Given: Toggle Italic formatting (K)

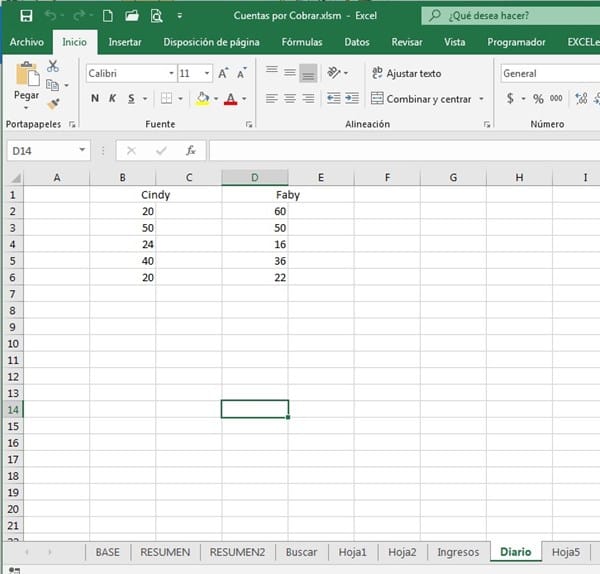Looking at the screenshot, I should (x=113, y=99).
